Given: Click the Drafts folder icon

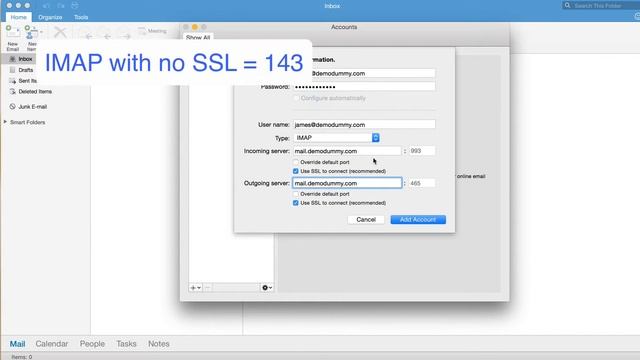Looking at the screenshot, I should tap(12, 70).
